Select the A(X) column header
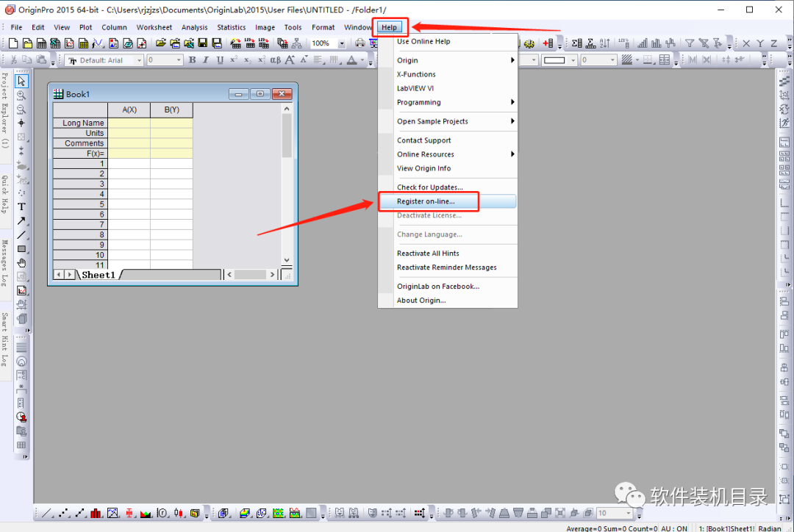Viewport: 794px width, 532px height. point(129,109)
